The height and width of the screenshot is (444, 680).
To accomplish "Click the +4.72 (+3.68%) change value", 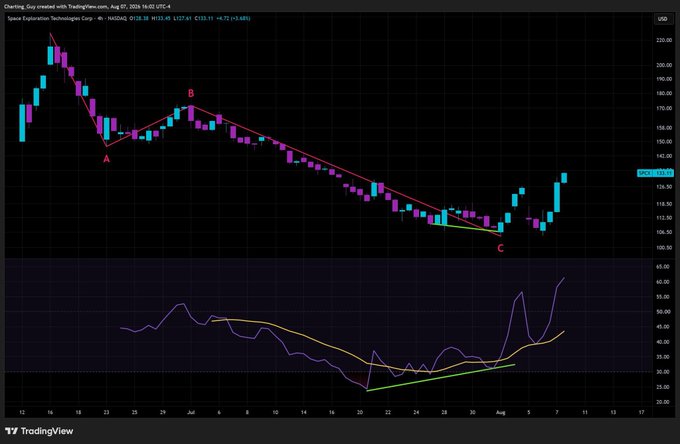I will (233, 18).
